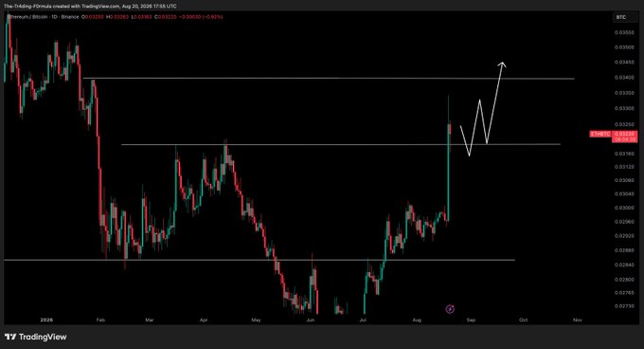644x349 pixels.
Task: Click the 2026 label on time axis
Action: click(x=46, y=320)
